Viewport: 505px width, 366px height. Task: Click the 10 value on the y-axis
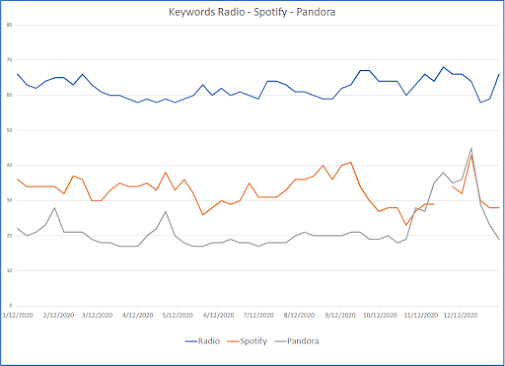(x=9, y=270)
